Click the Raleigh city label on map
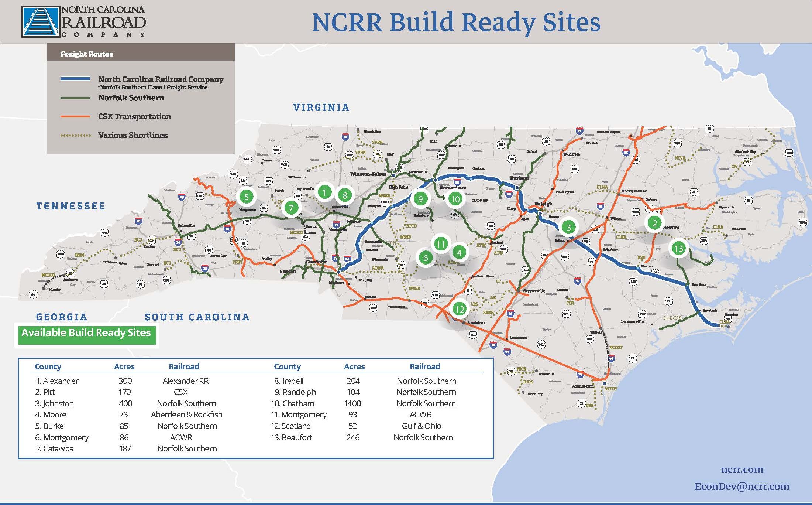 point(544,204)
